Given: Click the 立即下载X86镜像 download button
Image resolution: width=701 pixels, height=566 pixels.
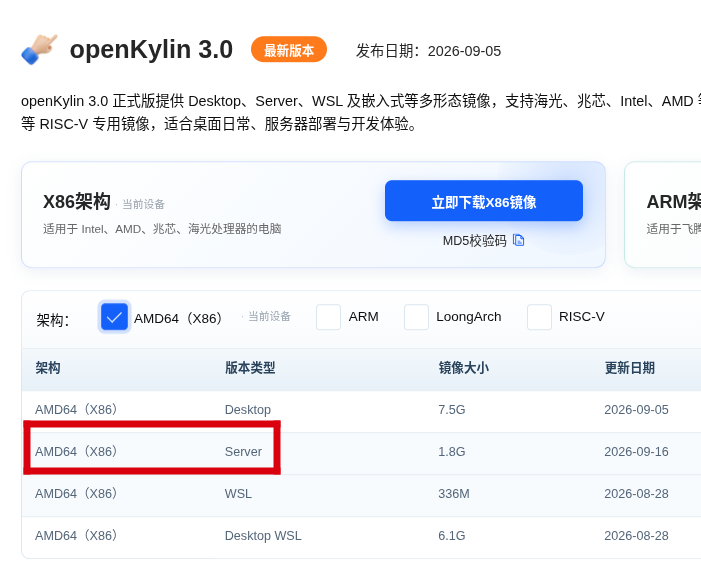Looking at the screenshot, I should tap(484, 201).
